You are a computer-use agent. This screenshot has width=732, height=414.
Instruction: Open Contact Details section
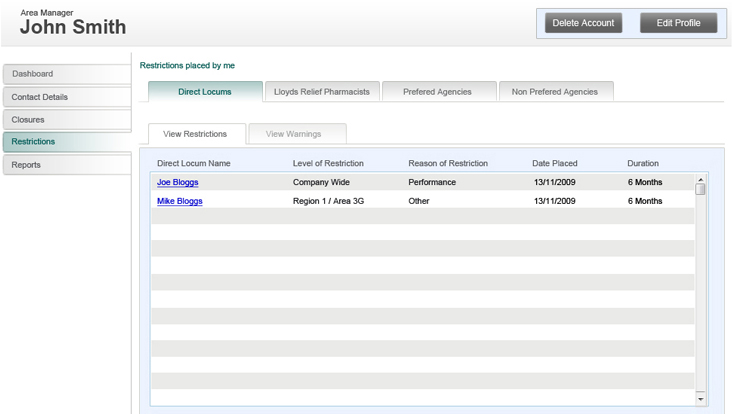(67, 97)
